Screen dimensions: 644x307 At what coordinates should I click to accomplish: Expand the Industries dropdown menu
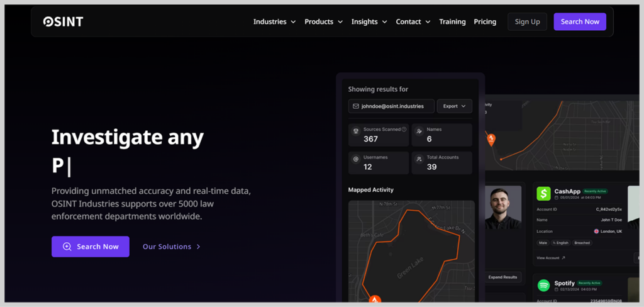click(274, 21)
